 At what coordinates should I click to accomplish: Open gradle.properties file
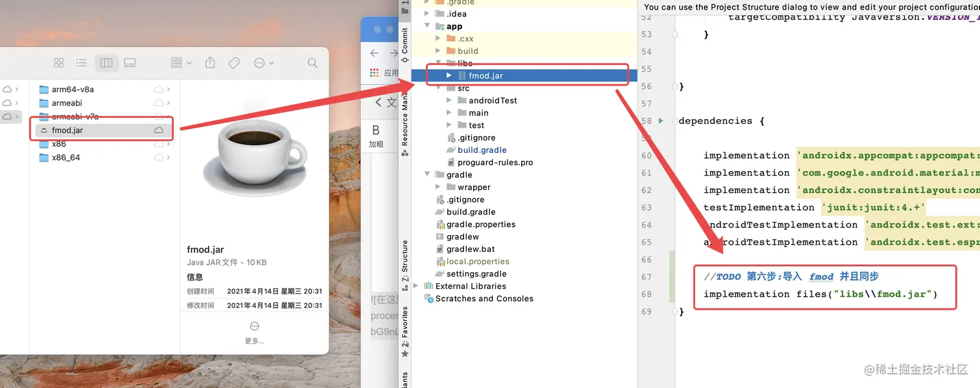tap(480, 224)
